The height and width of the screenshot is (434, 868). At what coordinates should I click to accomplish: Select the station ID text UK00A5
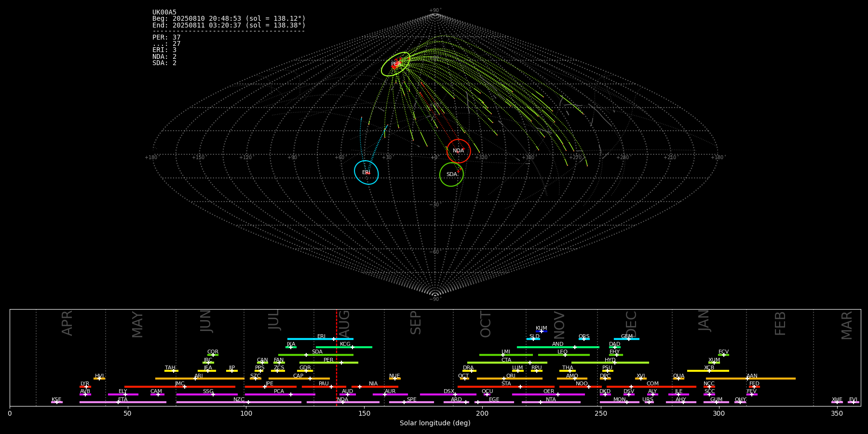164,13
